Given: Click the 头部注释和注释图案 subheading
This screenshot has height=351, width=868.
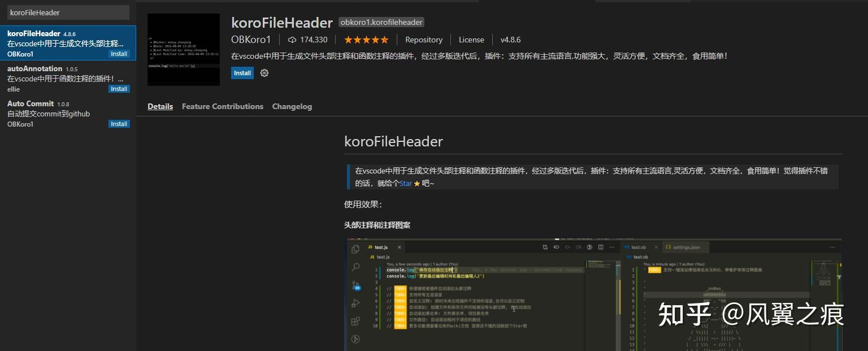Looking at the screenshot, I should pyautogui.click(x=377, y=225).
